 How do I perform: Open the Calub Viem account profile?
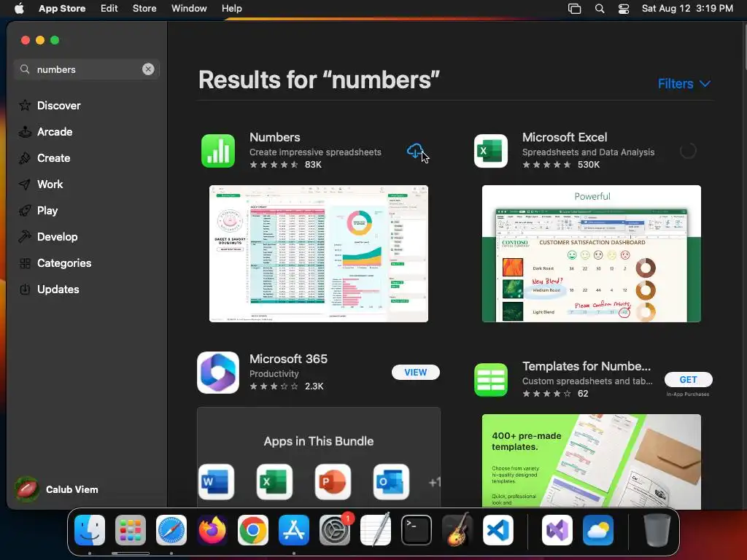pos(57,489)
